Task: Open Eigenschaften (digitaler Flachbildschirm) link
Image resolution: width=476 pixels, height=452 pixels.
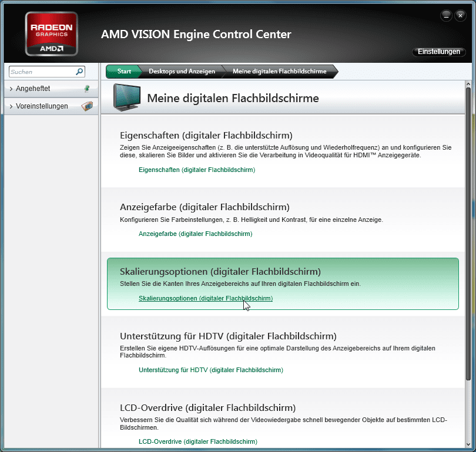Action: tap(197, 170)
